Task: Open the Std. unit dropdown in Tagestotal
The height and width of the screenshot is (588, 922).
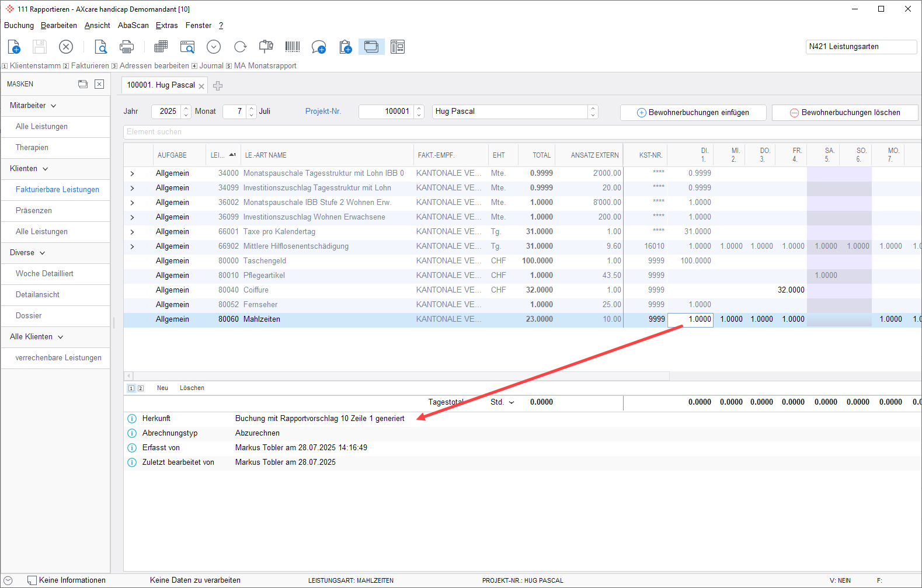Action: click(512, 402)
